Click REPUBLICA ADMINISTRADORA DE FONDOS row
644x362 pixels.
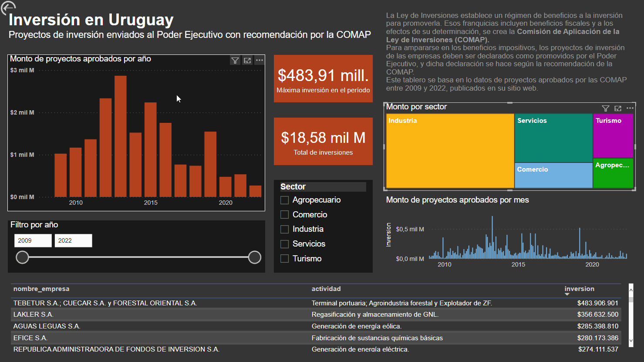click(316, 349)
